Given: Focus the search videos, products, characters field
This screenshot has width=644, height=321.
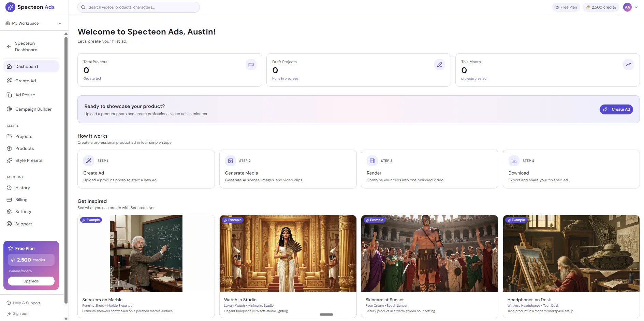Looking at the screenshot, I should coord(138,7).
